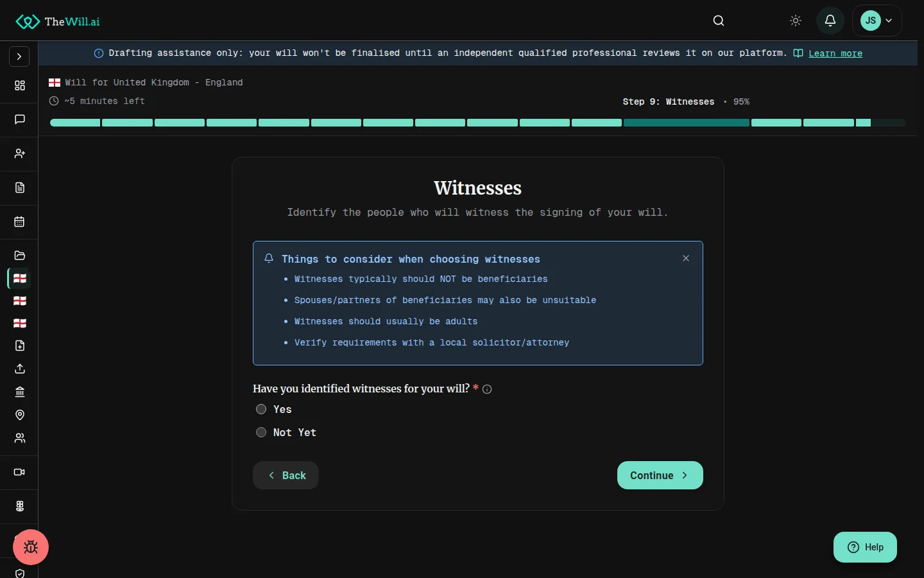Select the highlighted England flag sidebar item
The width and height of the screenshot is (924, 578).
point(20,278)
